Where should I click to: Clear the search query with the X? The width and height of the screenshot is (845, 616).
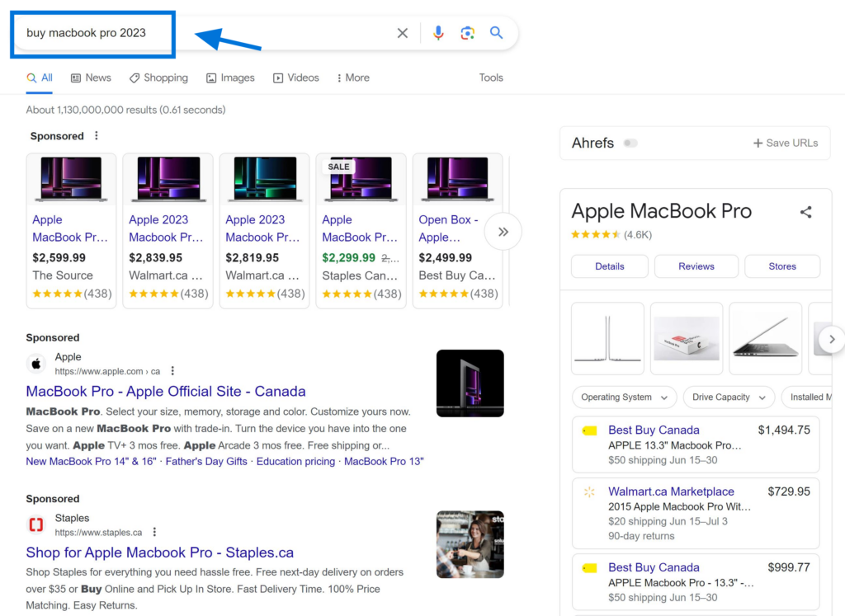[x=402, y=33]
